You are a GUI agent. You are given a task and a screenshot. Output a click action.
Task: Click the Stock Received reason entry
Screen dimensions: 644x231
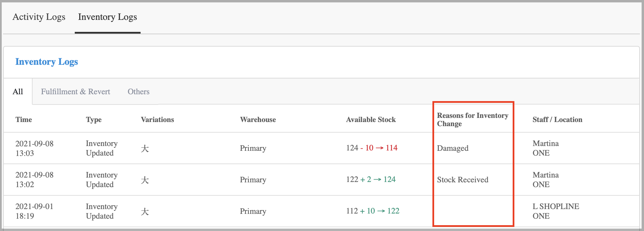(x=463, y=180)
